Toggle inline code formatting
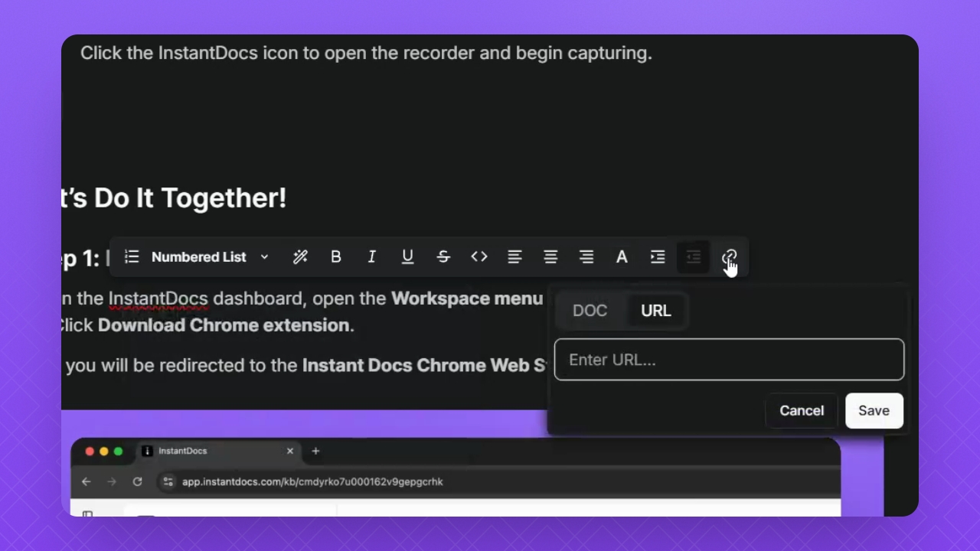Screen dimensions: 980x551 coord(479,257)
